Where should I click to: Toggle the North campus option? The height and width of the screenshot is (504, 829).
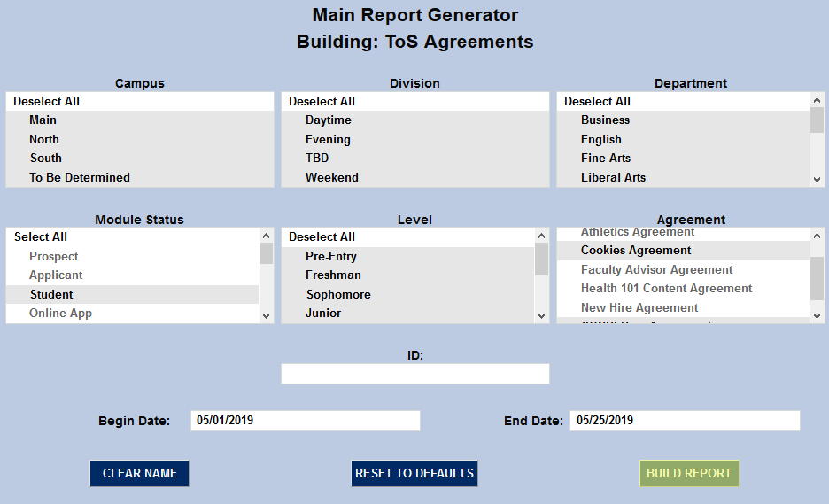pos(44,139)
